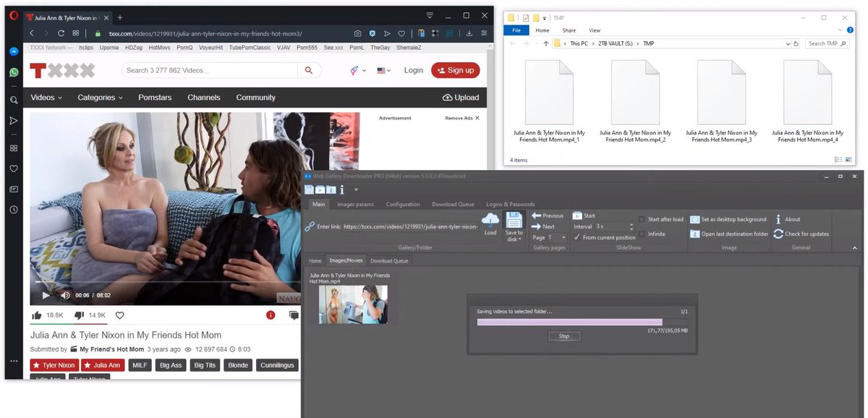The width and height of the screenshot is (868, 418).
Task: Open About in downloader ribbon
Action: coord(787,219)
